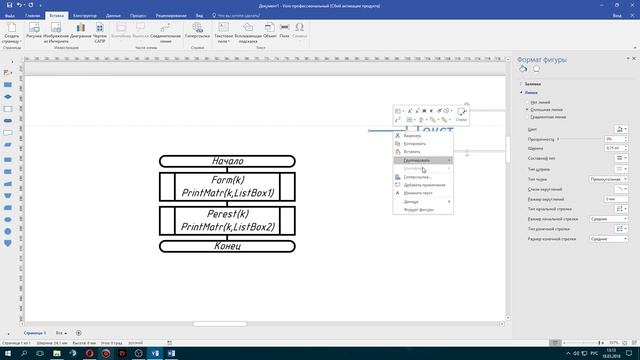Click the Windows Start button
The width and height of the screenshot is (640, 360).
pos(8,353)
